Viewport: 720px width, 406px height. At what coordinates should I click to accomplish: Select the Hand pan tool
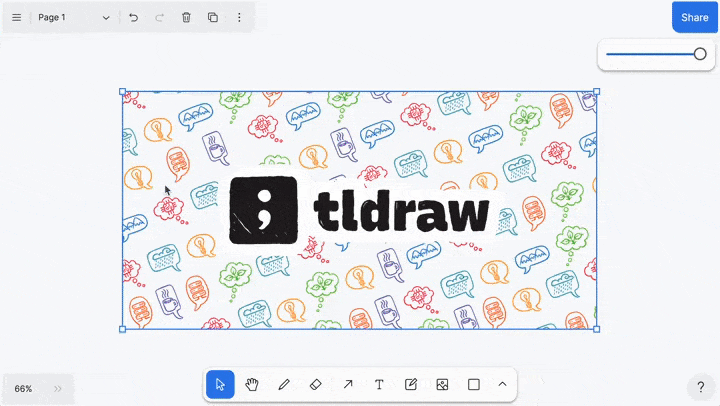click(252, 384)
